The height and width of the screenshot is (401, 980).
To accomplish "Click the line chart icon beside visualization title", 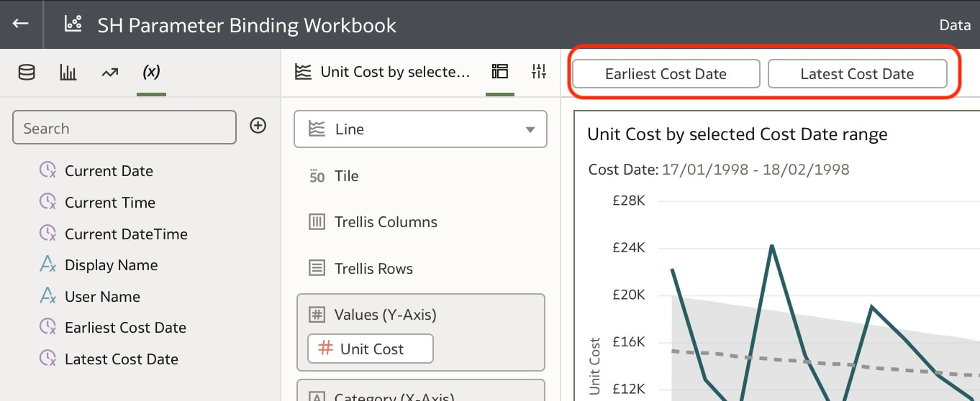I will (303, 71).
